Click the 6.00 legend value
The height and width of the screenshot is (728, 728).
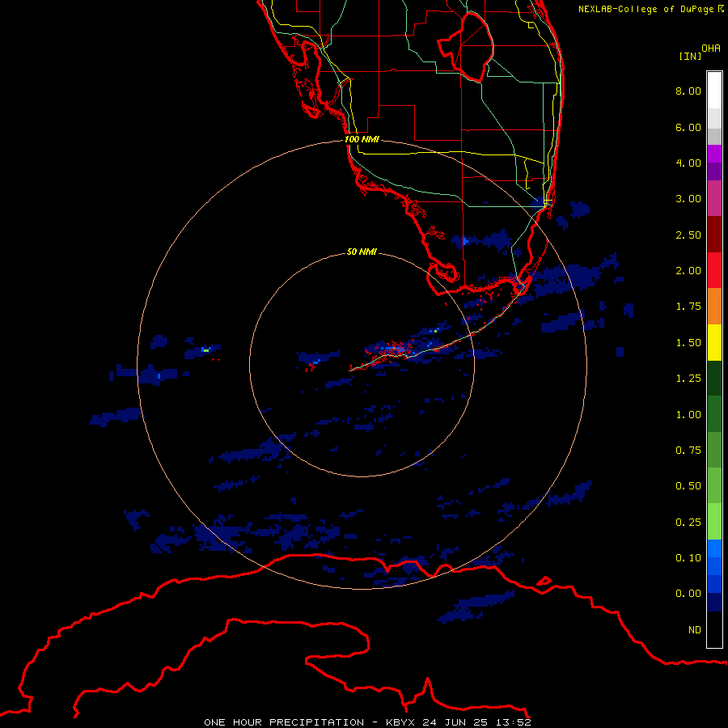(x=688, y=127)
